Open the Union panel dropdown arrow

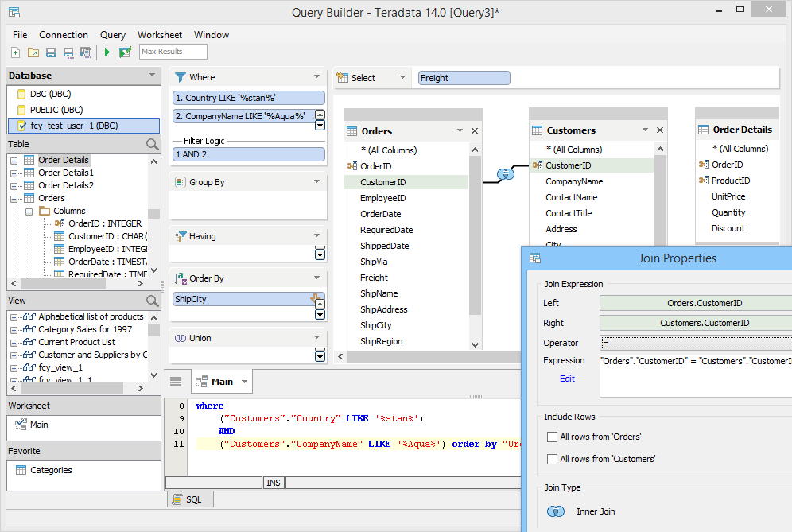(316, 337)
